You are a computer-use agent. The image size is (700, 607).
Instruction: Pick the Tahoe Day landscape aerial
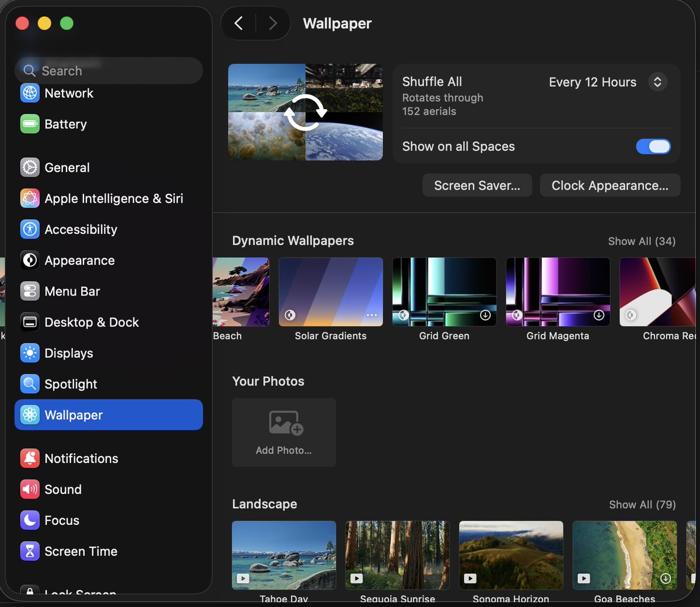[284, 555]
